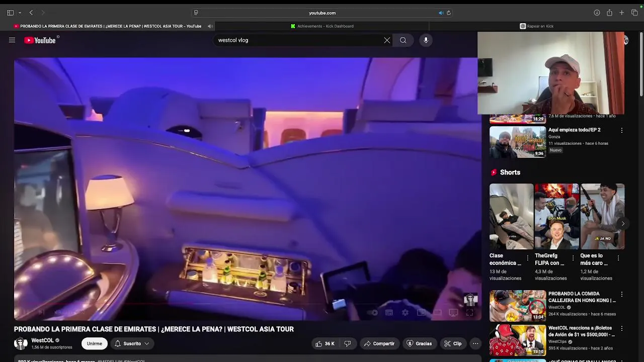Image resolution: width=644 pixels, height=362 pixels.
Task: Clear the search box with the X
Action: click(x=387, y=40)
